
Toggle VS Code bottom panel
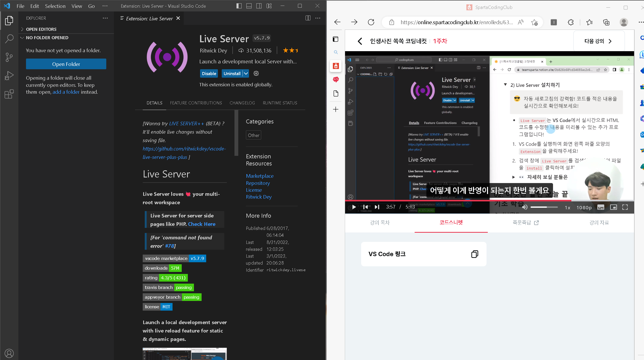[x=249, y=6]
